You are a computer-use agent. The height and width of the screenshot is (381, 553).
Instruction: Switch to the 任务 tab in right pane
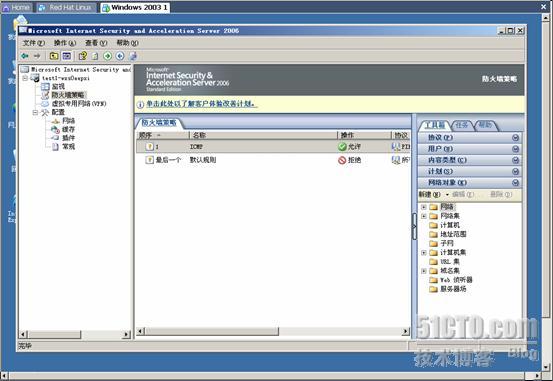[x=461, y=125]
